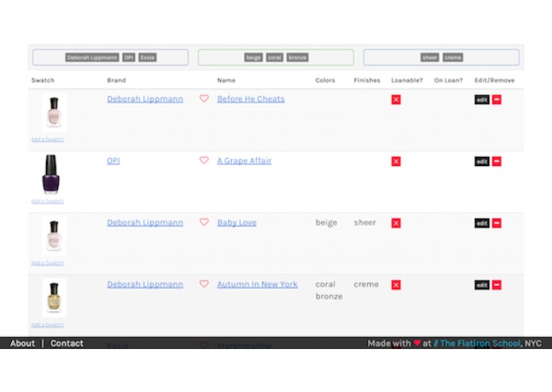Toggle loanable X for Baby Love

(396, 223)
